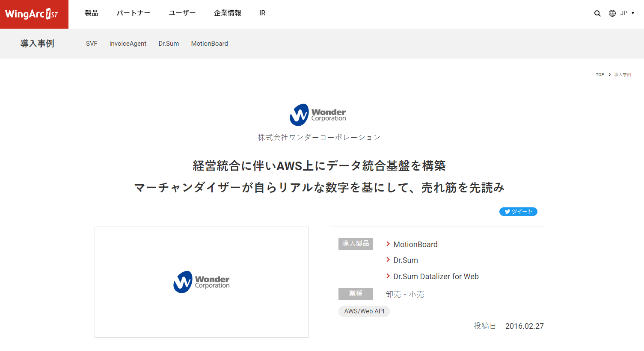Open the パートナー menu
Viewport: 644px width, 351px height.
click(x=134, y=13)
